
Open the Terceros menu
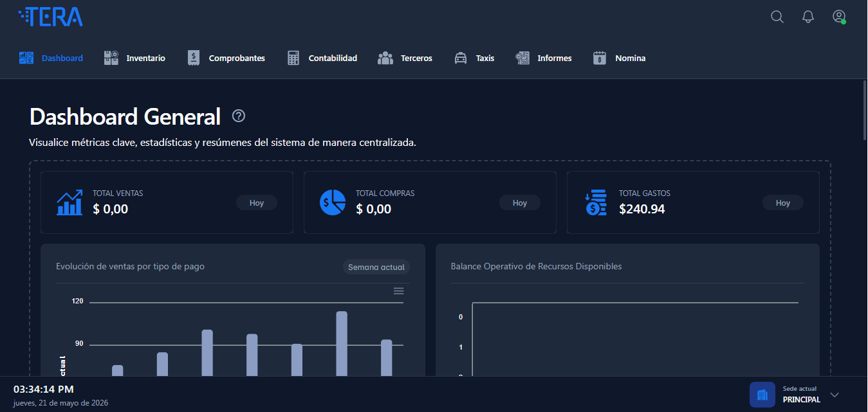pos(416,58)
